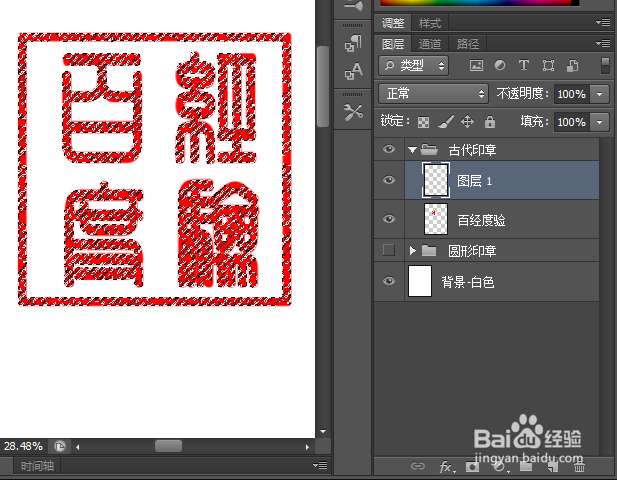Select the 图层 tab

point(393,44)
